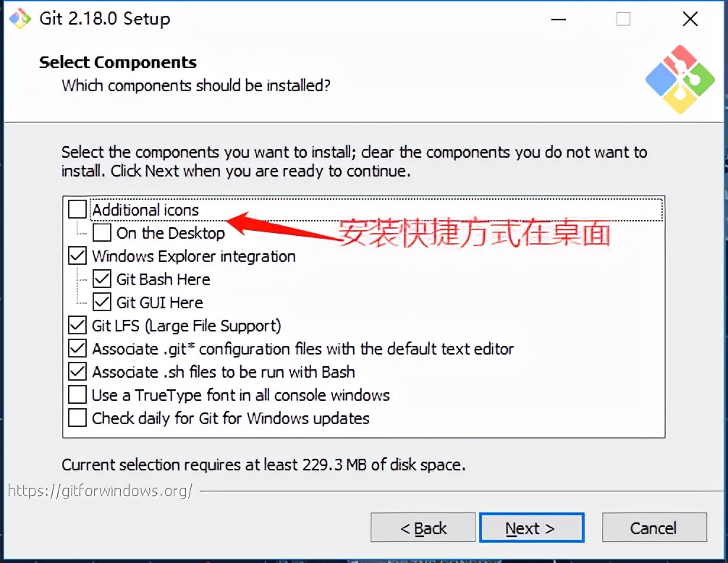This screenshot has width=728, height=563.
Task: Check the On the Desktop option
Action: pos(102,233)
